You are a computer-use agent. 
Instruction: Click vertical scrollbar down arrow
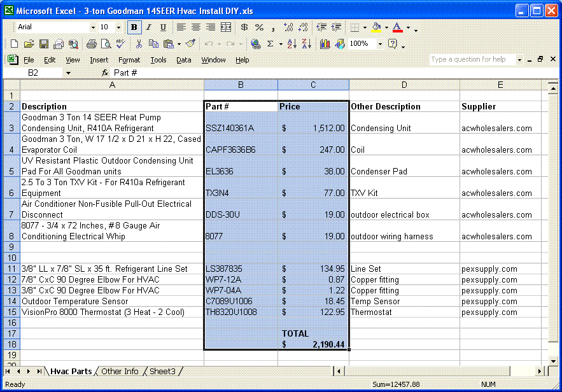coord(553,361)
